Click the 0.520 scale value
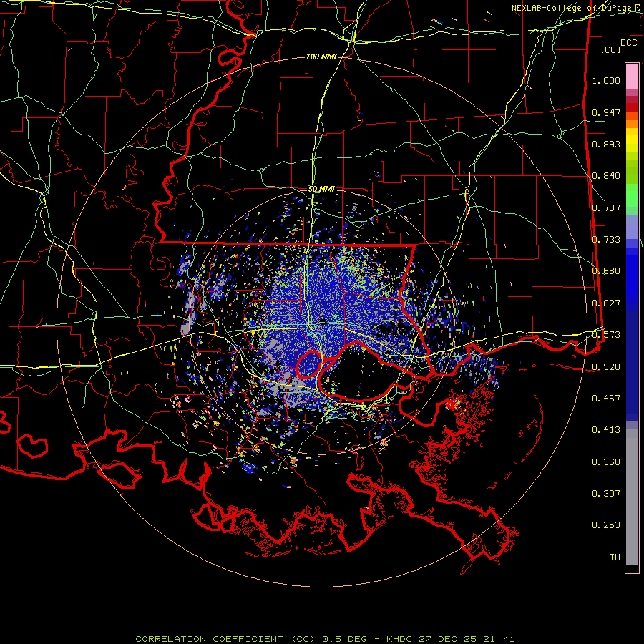Image resolution: width=644 pixels, height=644 pixels. [606, 367]
